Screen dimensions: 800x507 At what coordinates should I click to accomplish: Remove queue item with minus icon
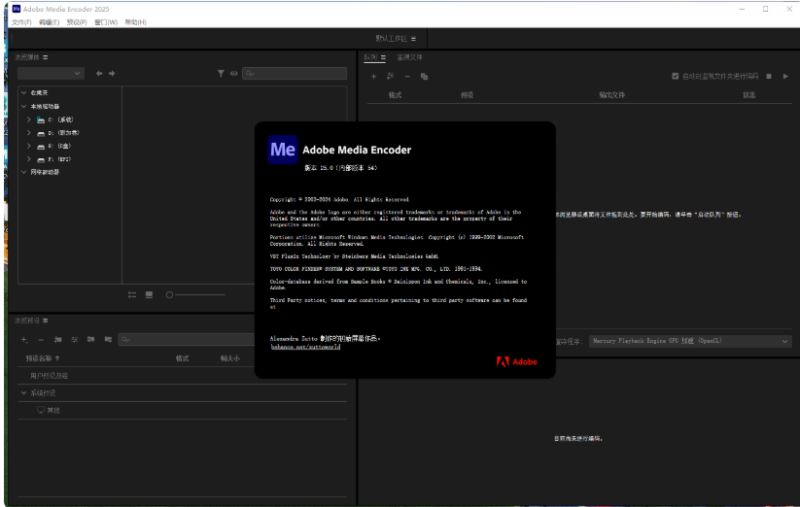coord(407,77)
